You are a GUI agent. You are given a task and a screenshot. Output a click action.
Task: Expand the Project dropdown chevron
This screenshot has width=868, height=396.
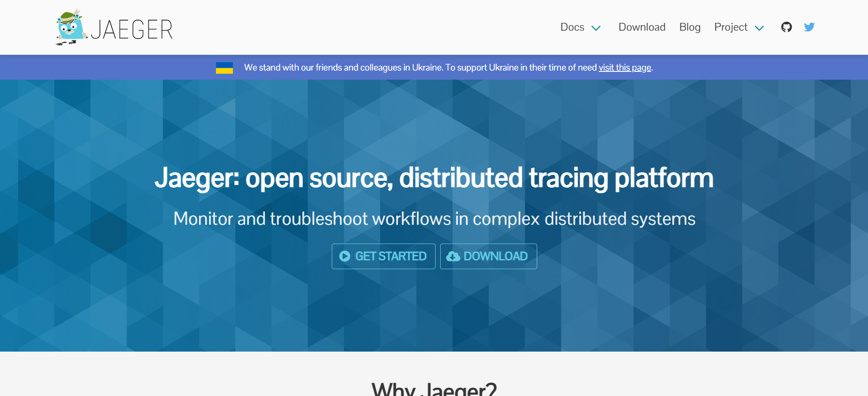click(759, 28)
